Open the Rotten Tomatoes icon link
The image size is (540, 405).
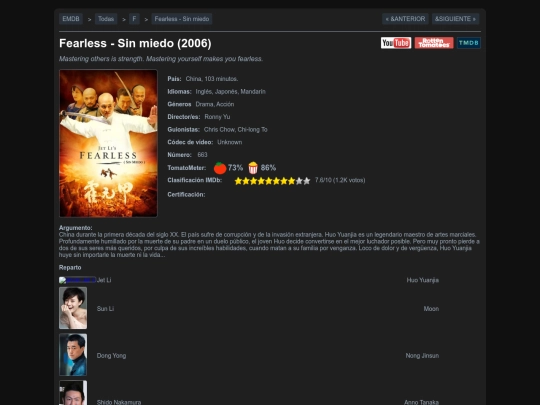(434, 43)
